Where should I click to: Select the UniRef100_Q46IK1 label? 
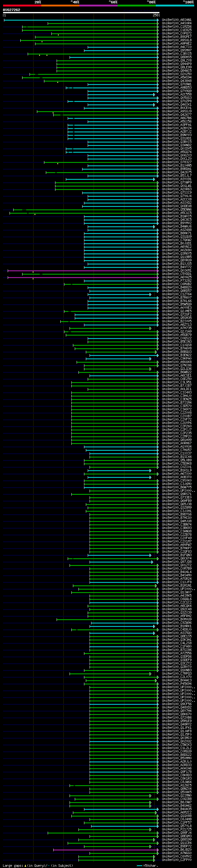click(x=177, y=105)
